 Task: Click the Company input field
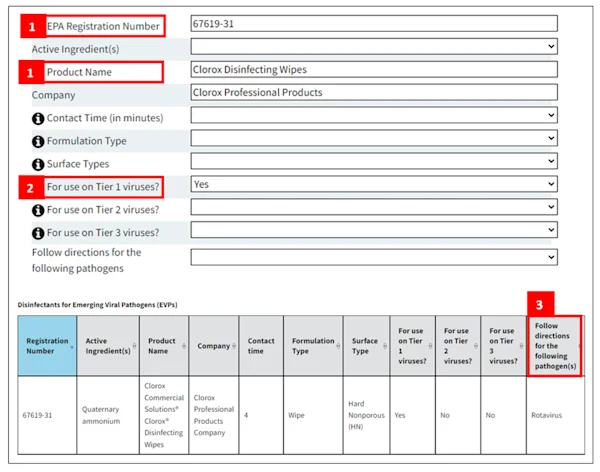coord(374,92)
